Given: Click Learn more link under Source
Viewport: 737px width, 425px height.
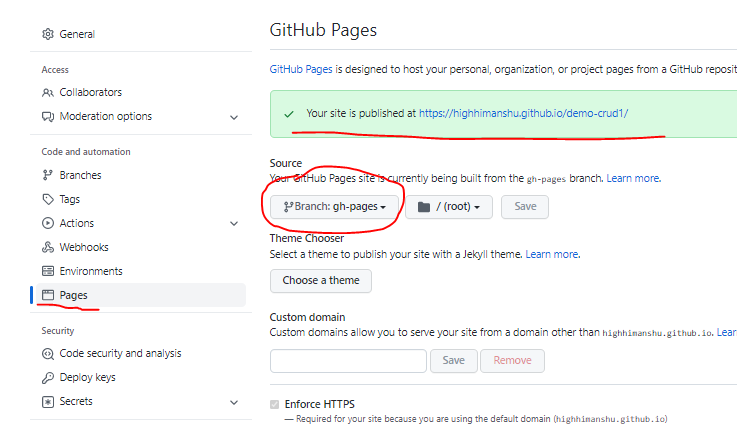Looking at the screenshot, I should (x=633, y=179).
